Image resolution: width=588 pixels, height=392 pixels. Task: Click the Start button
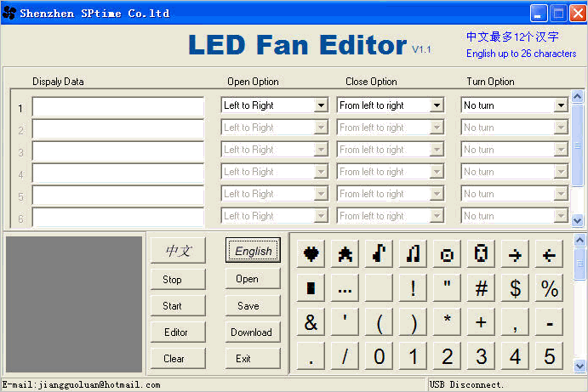pyautogui.click(x=178, y=306)
